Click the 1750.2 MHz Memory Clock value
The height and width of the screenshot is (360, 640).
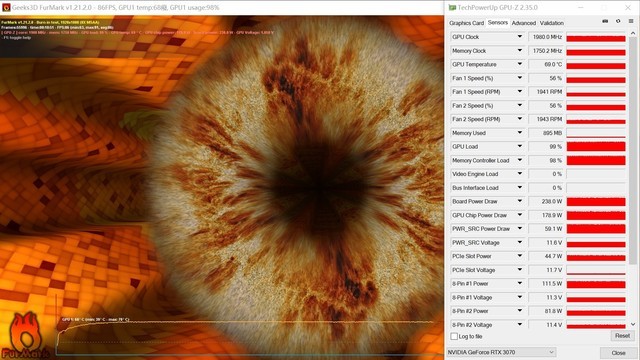point(546,51)
